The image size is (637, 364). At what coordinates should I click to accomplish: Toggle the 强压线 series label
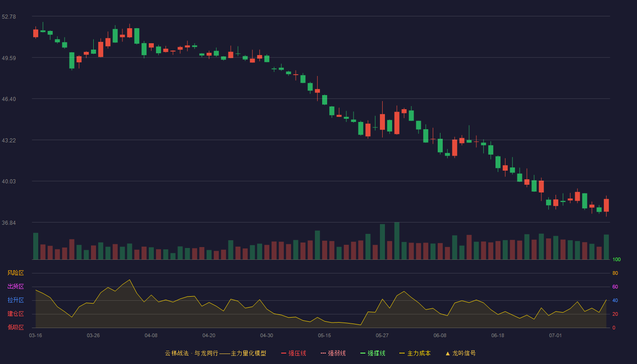tap(297, 353)
